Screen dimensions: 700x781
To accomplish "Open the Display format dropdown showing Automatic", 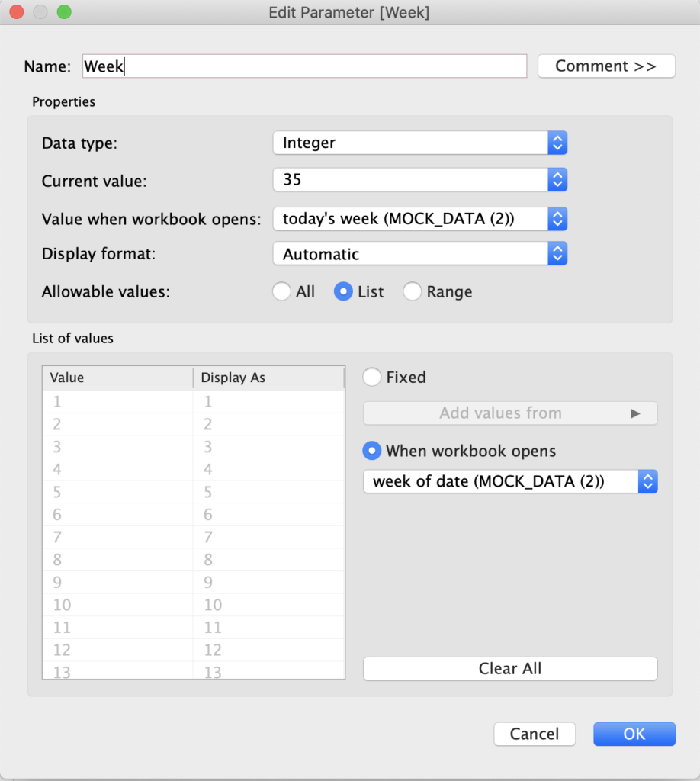I will point(412,254).
